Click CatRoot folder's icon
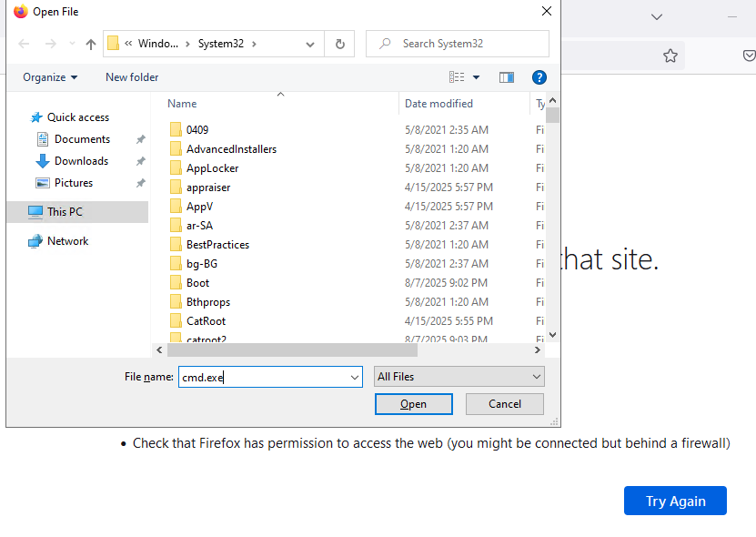The height and width of the screenshot is (537, 756). click(x=176, y=321)
